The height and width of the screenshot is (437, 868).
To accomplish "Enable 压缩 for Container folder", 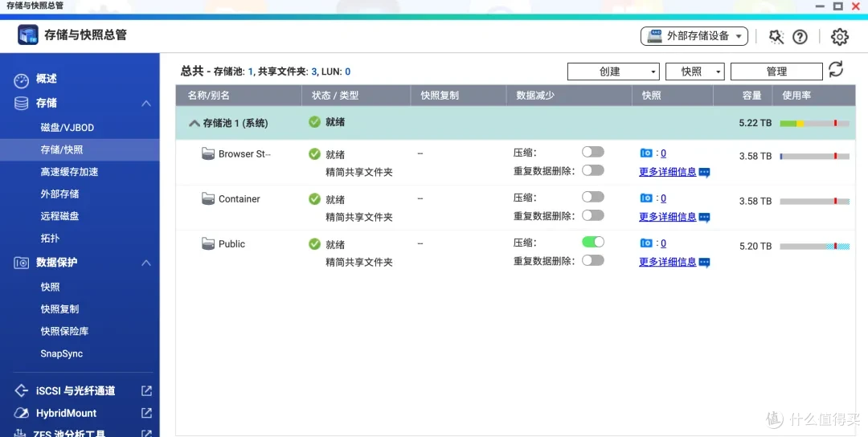I will pos(593,197).
